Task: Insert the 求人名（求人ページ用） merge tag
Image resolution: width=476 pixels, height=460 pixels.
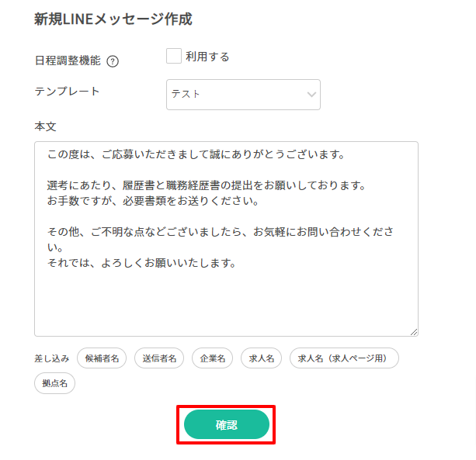Action: [344, 358]
